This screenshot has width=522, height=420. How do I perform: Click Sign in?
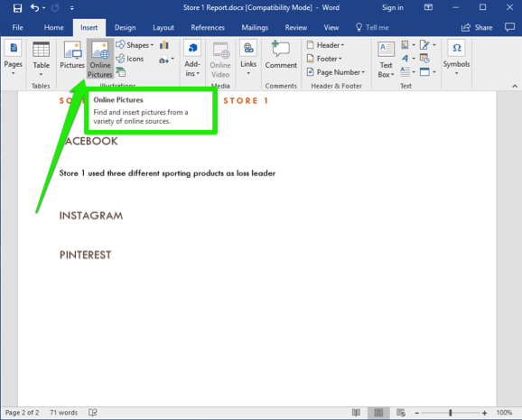coord(393,7)
